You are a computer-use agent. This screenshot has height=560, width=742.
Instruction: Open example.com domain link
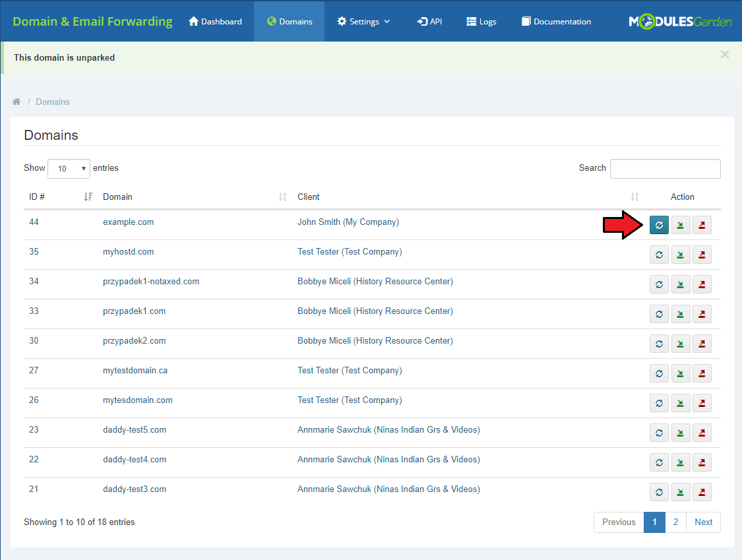pos(128,222)
